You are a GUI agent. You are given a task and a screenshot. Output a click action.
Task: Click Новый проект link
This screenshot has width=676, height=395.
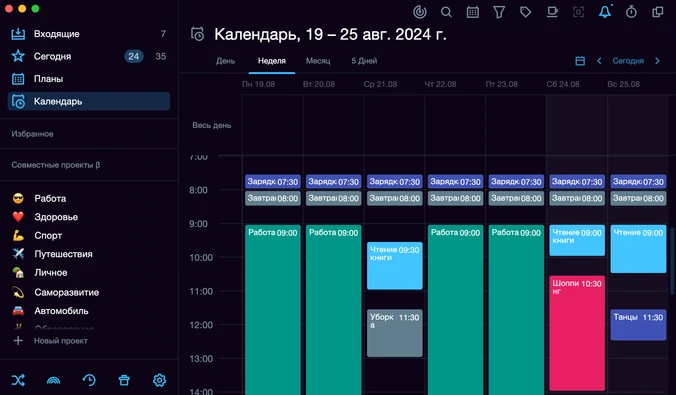point(61,341)
